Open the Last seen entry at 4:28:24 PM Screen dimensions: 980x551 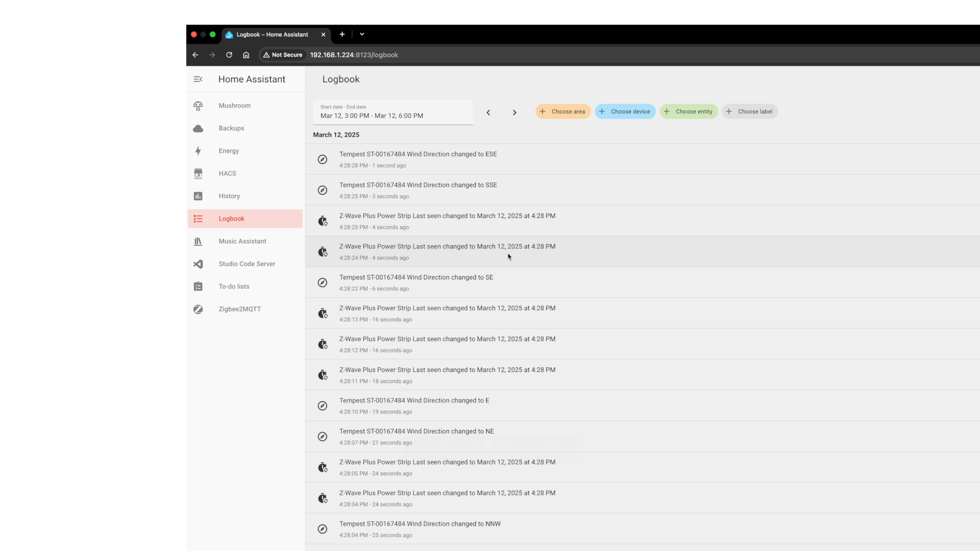[x=642, y=252]
